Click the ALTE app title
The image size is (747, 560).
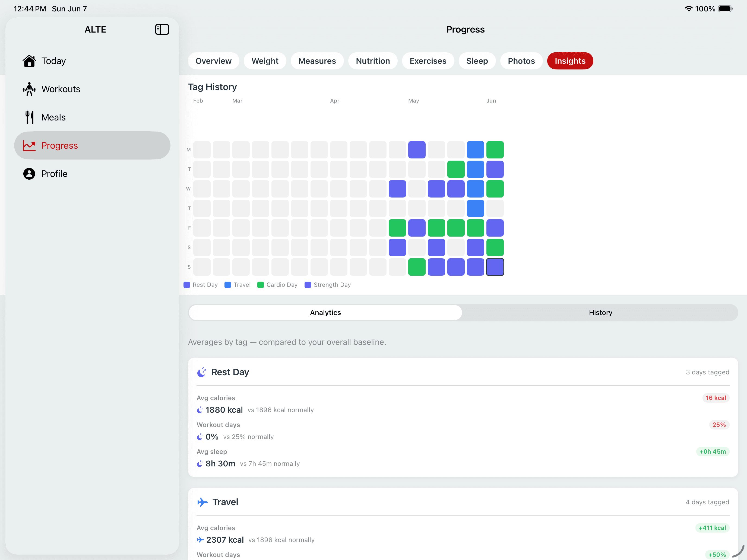click(95, 29)
